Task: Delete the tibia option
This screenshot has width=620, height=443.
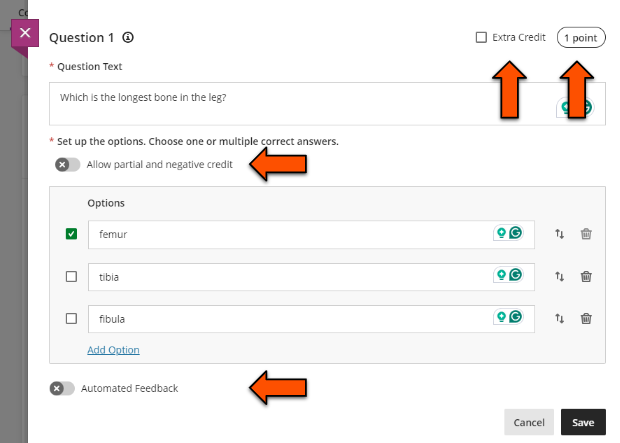Action: tap(586, 276)
